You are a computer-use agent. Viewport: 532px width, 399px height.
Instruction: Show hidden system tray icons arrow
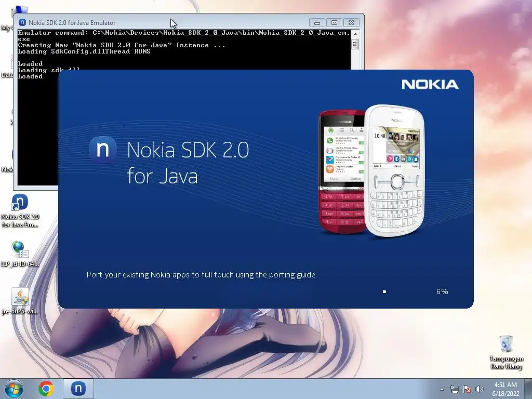(x=442, y=389)
